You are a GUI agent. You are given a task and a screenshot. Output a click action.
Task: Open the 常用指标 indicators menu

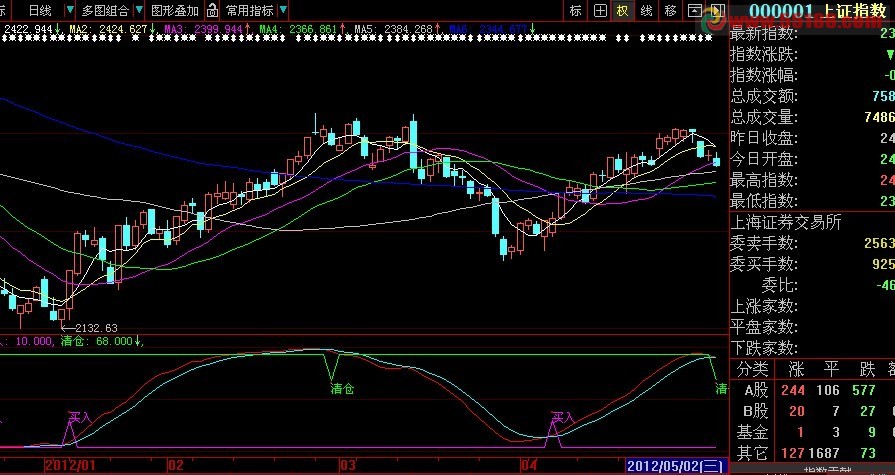249,10
